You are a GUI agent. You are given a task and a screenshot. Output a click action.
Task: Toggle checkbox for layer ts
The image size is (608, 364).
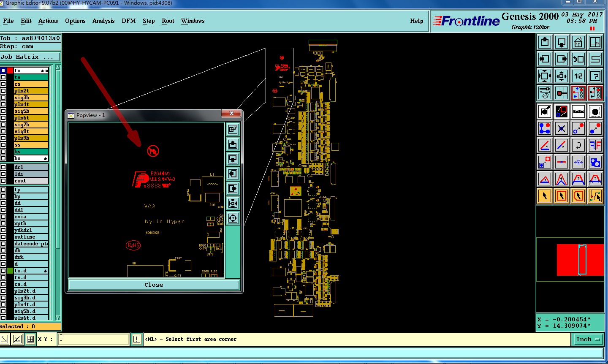click(3, 78)
